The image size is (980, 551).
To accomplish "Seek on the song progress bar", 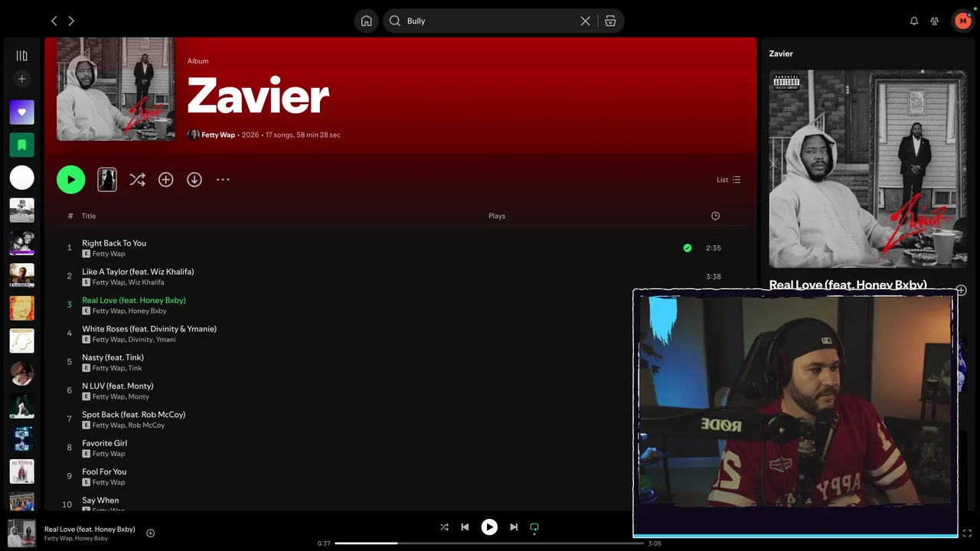I will (x=488, y=543).
